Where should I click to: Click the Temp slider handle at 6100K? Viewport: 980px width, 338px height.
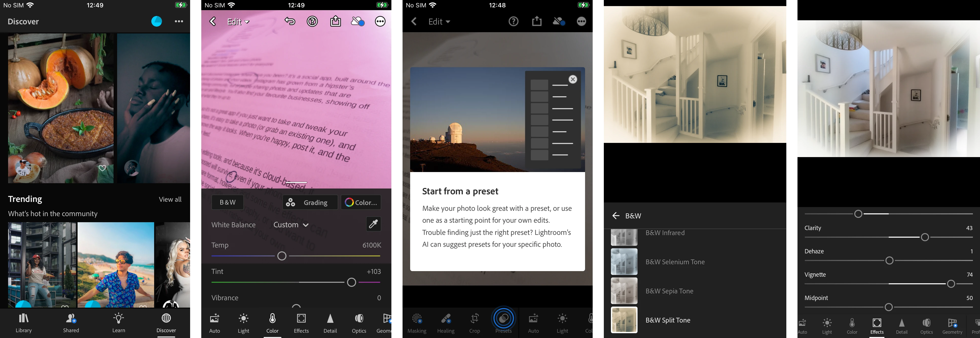[x=282, y=256]
